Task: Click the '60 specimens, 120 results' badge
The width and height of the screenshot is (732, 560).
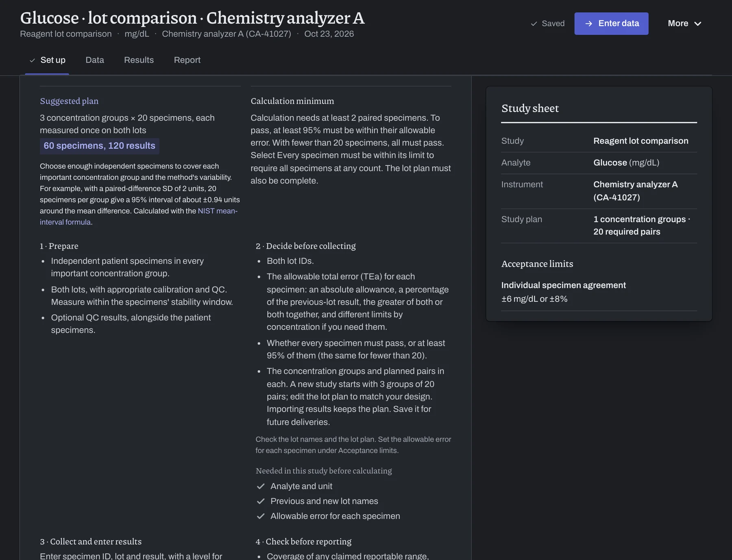Action: pyautogui.click(x=99, y=146)
